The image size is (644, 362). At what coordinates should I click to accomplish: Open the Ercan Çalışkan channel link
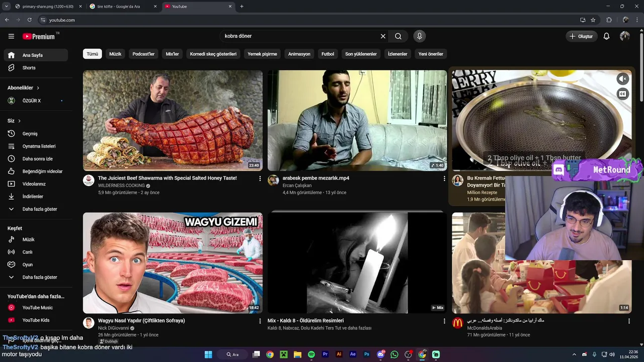297,186
